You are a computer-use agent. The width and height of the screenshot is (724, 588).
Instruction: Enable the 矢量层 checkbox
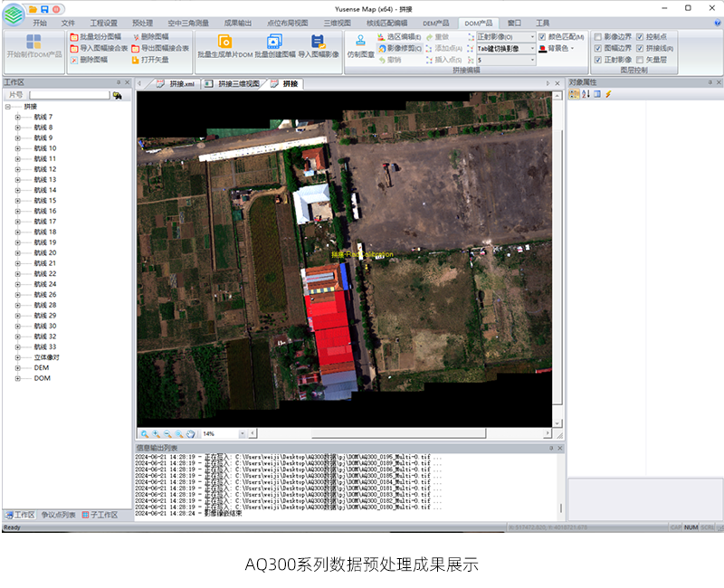coord(641,60)
